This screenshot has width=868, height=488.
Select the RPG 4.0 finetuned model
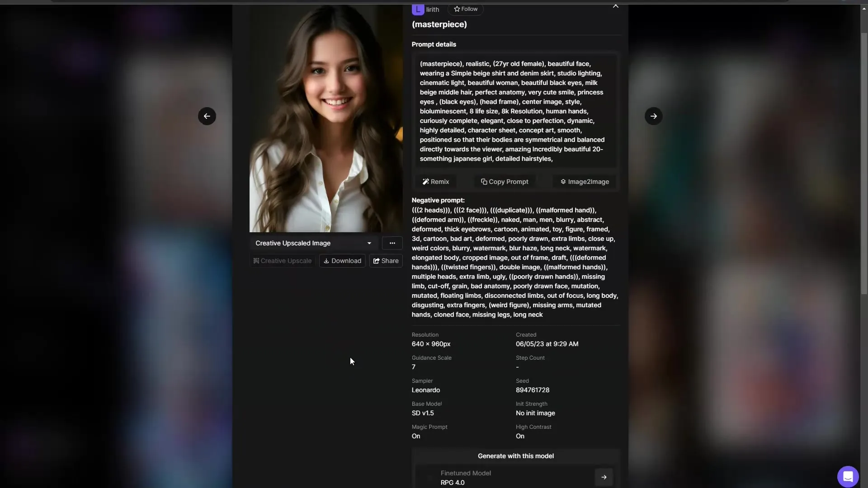pos(514,477)
